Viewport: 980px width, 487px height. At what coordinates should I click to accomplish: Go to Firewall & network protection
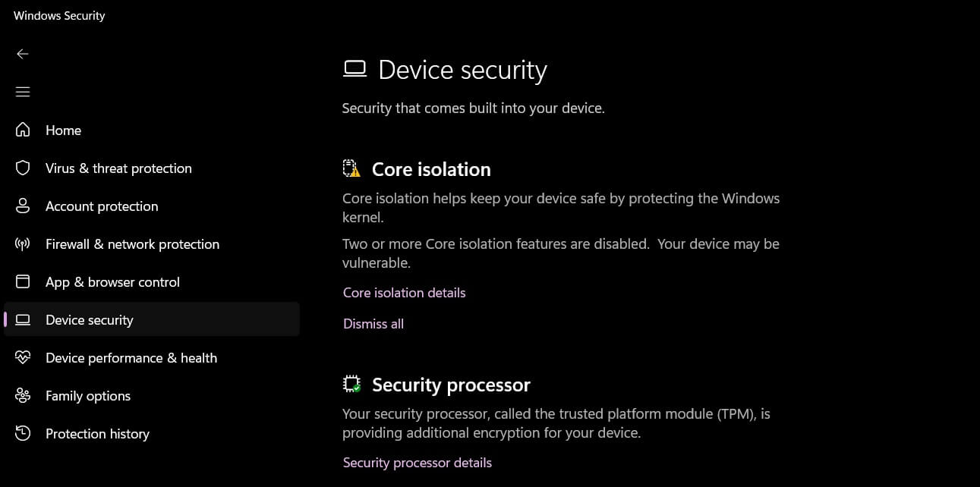(132, 244)
